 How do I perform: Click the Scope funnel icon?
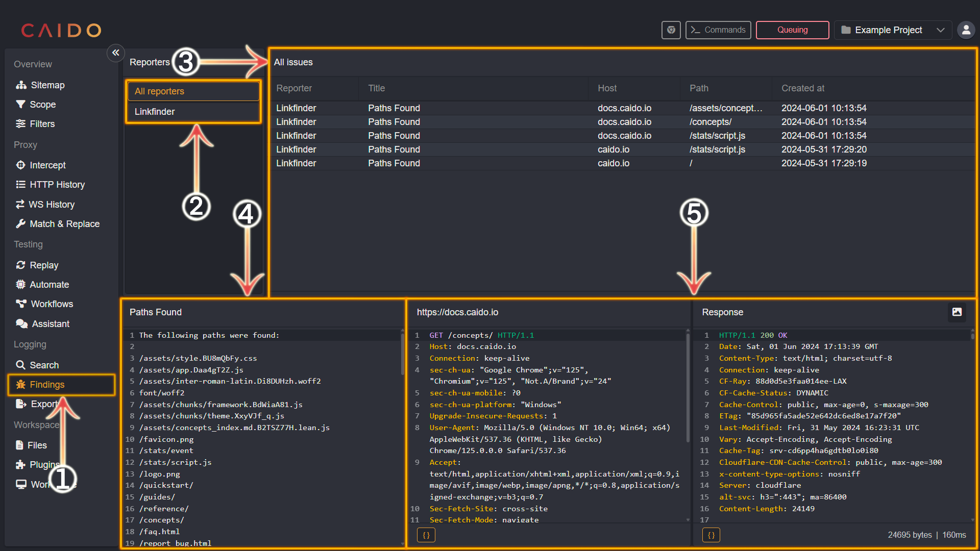[x=20, y=105]
